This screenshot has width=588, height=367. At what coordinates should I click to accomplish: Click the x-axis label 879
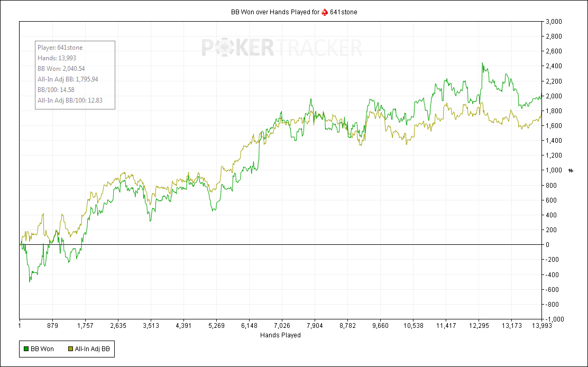[52, 326]
